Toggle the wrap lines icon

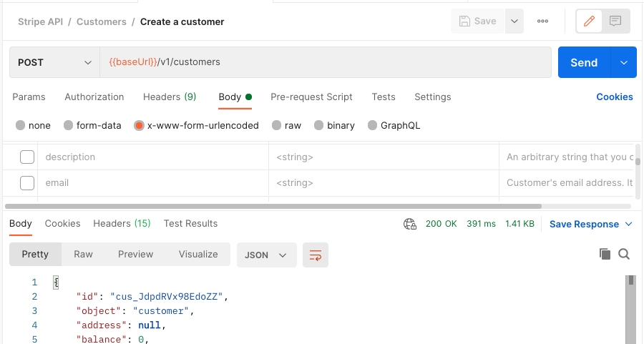pos(316,255)
